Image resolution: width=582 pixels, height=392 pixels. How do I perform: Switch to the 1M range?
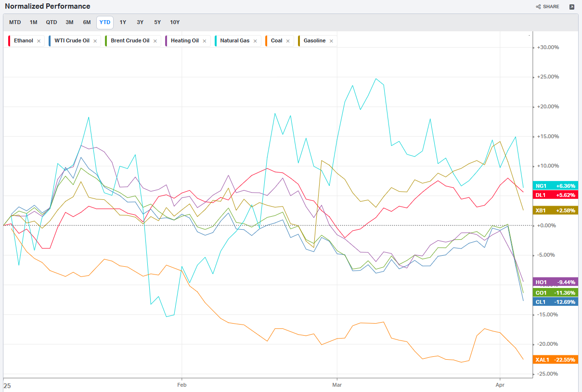click(33, 22)
